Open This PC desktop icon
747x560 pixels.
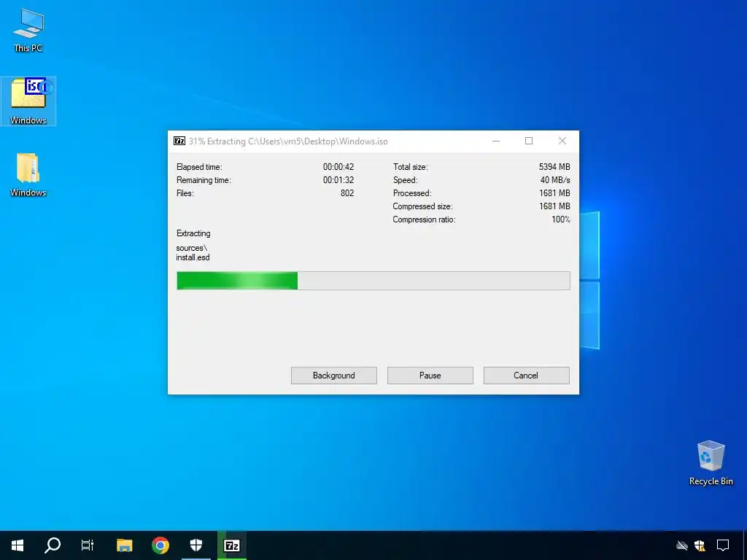tap(28, 31)
